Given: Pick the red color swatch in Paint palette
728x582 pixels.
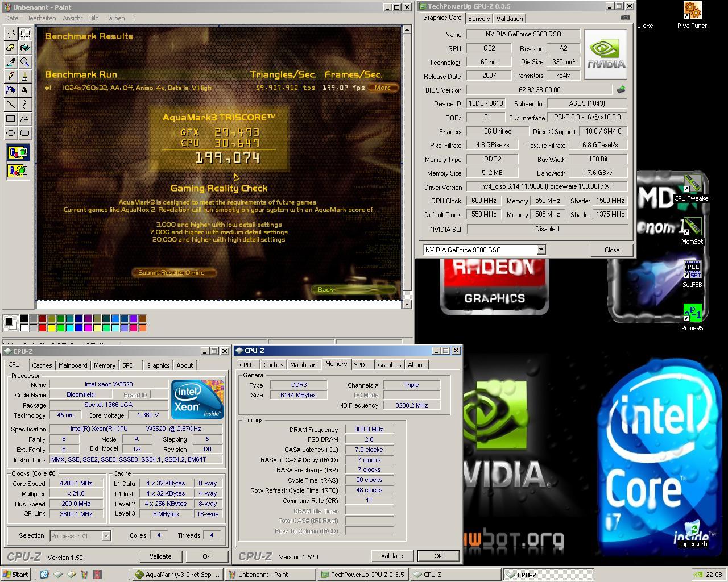Looking at the screenshot, I should coord(42,327).
